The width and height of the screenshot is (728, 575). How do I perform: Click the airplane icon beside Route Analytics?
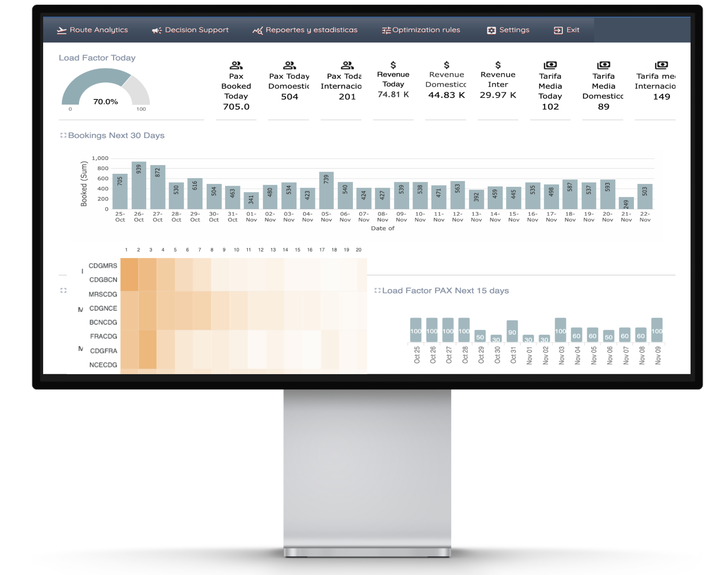point(62,30)
